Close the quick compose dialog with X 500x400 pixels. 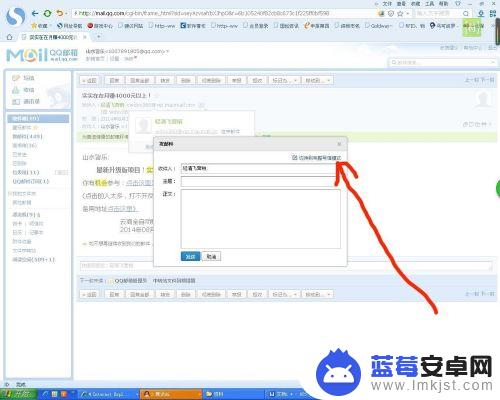(x=339, y=144)
